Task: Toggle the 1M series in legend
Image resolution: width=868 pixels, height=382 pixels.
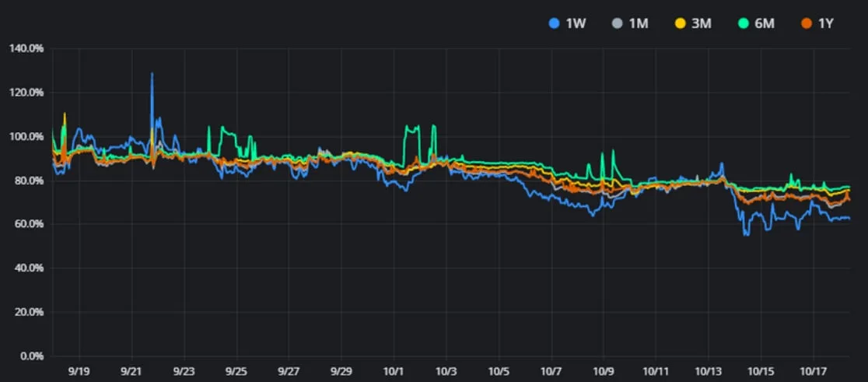Action: pyautogui.click(x=631, y=24)
